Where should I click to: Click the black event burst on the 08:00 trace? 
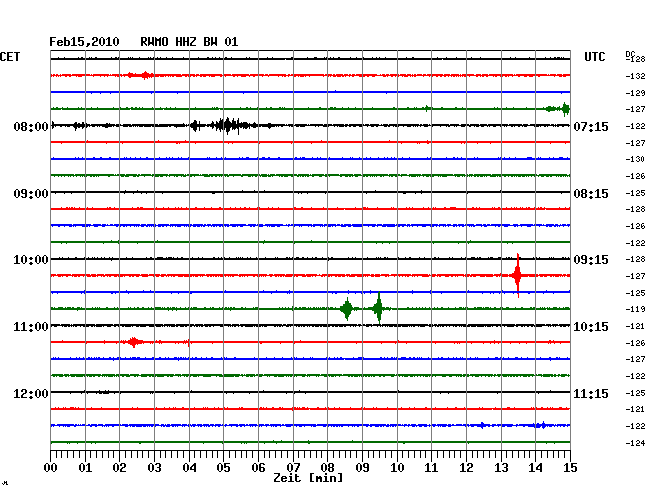[x=228, y=125]
